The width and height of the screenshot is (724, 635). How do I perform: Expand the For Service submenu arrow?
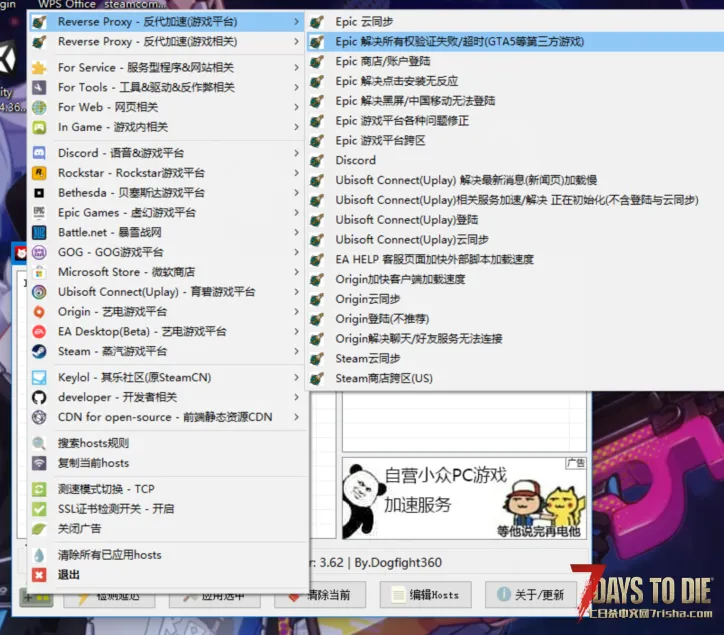296,67
